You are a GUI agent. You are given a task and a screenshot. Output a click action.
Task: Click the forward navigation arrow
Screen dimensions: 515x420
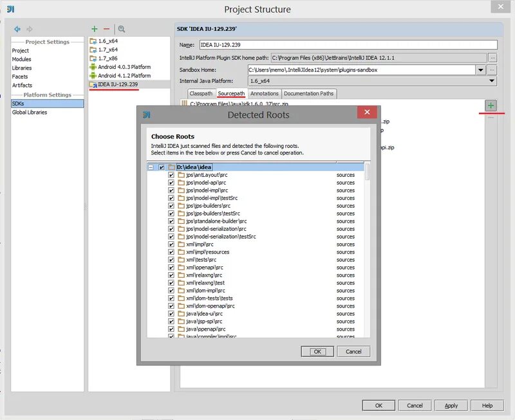[30, 29]
